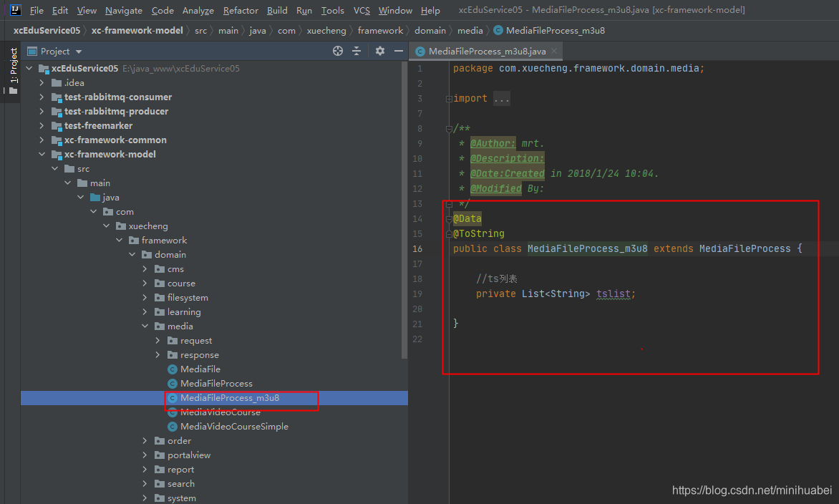Screen dimensions: 839x504
Task: Collapse the xc-framework-model module
Action: 42,154
